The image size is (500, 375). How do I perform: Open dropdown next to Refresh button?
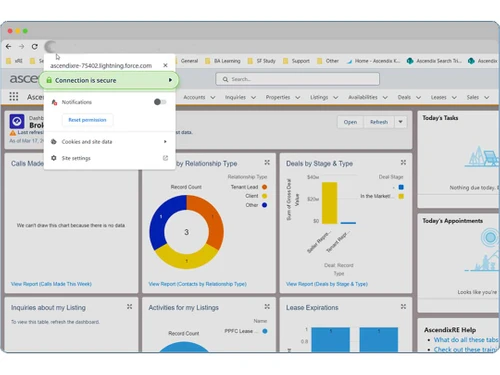click(x=401, y=122)
